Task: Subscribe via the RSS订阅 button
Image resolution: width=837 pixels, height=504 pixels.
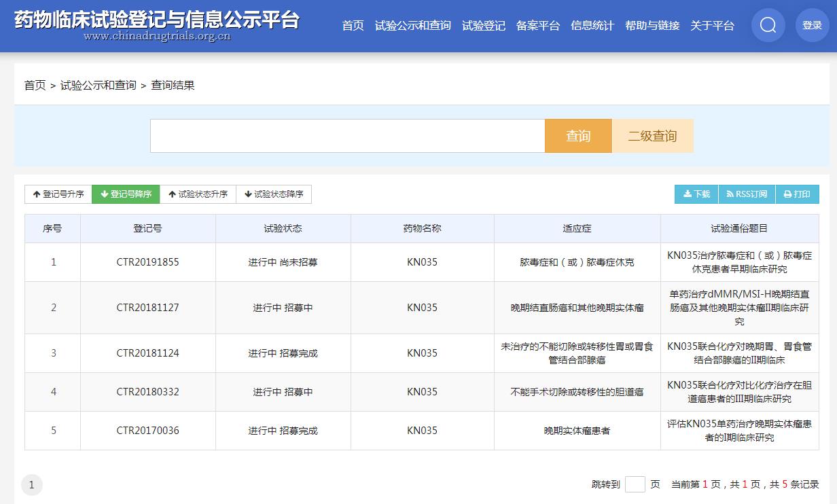Action: coord(746,194)
